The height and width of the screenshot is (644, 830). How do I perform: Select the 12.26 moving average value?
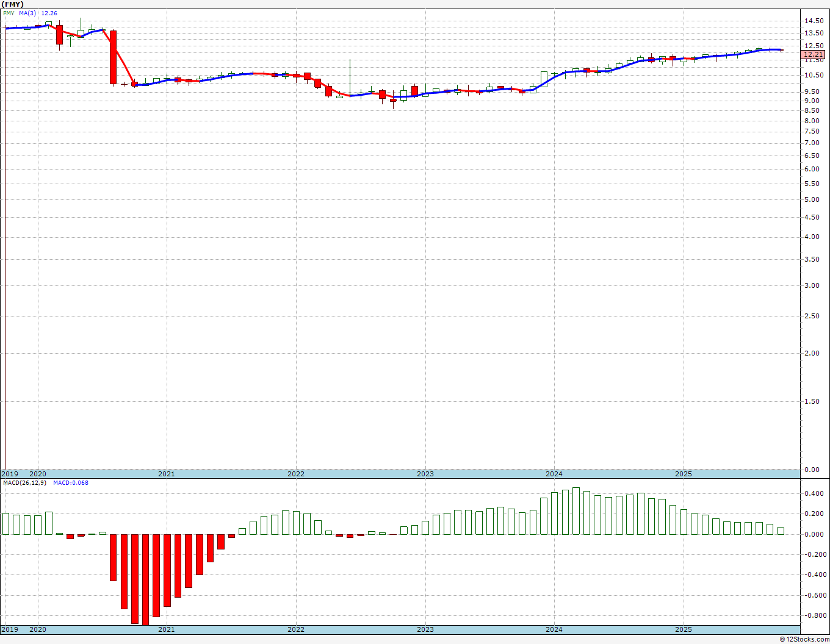coord(49,13)
